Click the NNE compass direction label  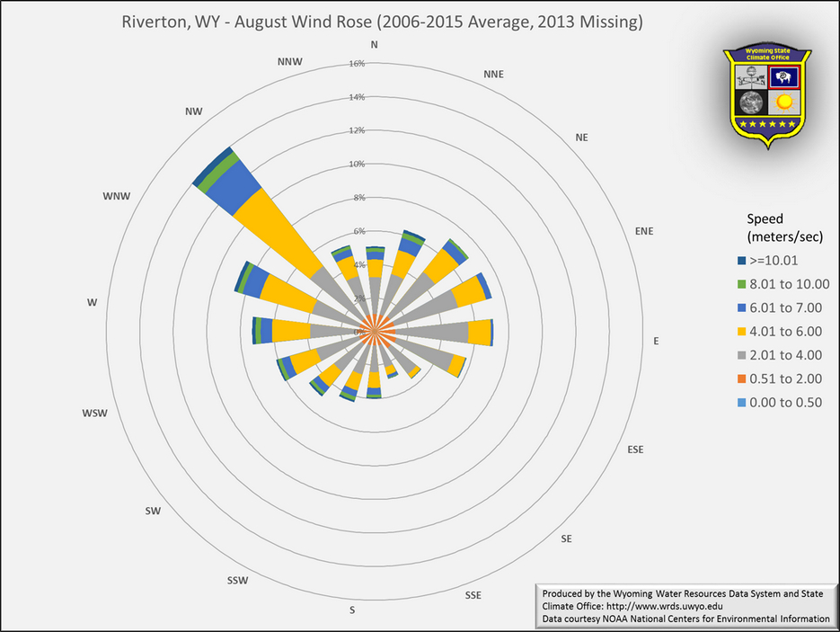pyautogui.click(x=493, y=74)
